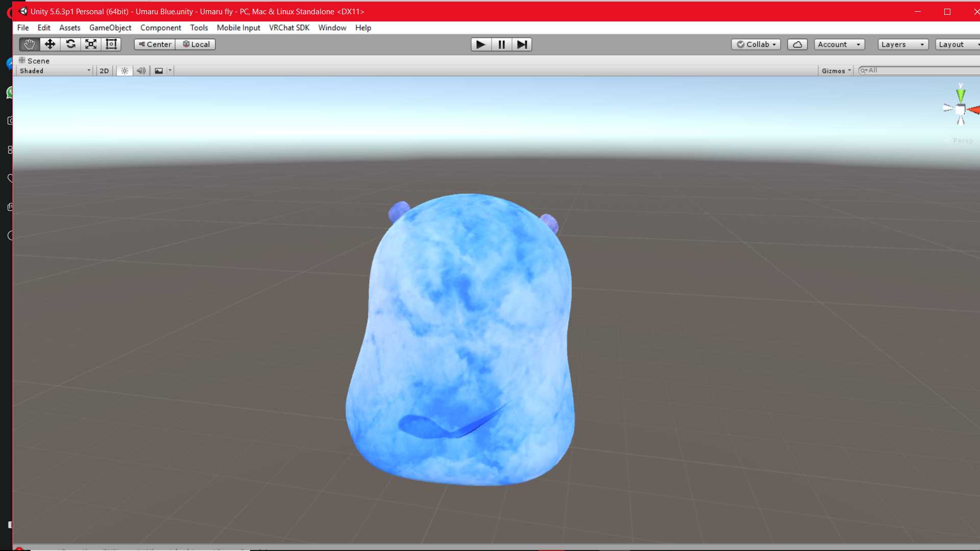The height and width of the screenshot is (551, 980).
Task: Open the Shaded draw mode dropdown
Action: coord(55,71)
